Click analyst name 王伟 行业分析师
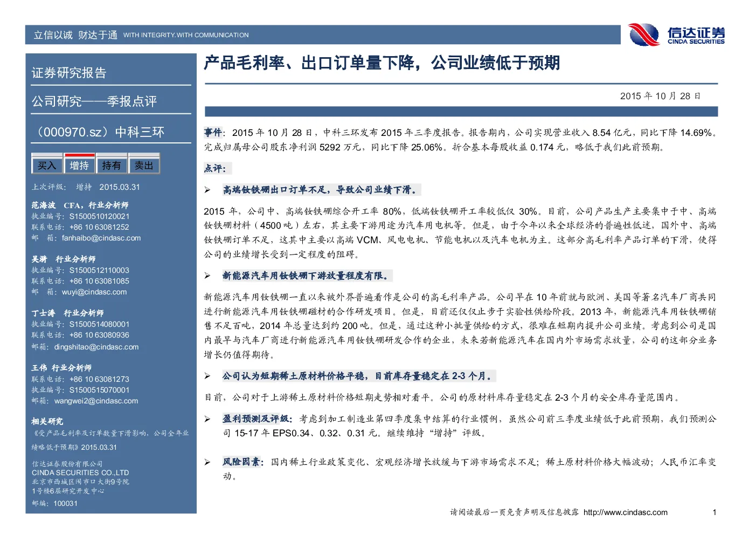756x535 pixels. click(x=61, y=368)
